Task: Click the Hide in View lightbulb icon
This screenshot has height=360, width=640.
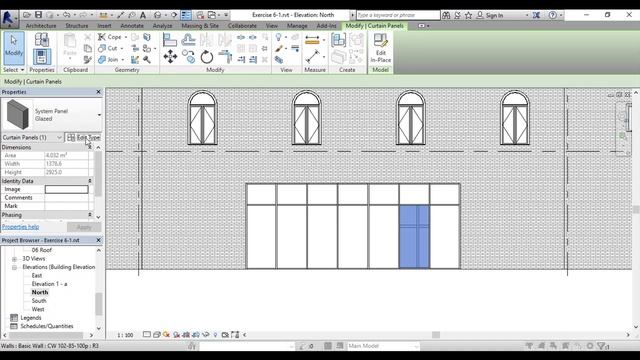Action: (x=278, y=38)
